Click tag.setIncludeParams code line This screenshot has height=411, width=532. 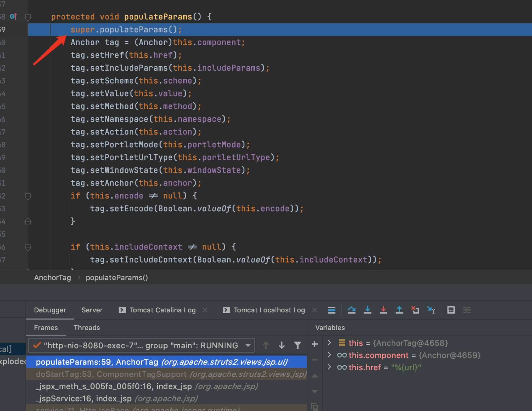tap(170, 68)
